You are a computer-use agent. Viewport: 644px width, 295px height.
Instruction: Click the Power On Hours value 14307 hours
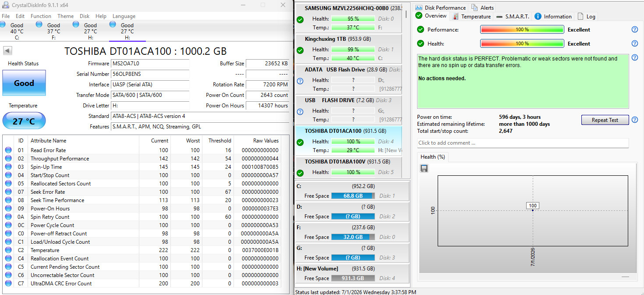pos(267,106)
